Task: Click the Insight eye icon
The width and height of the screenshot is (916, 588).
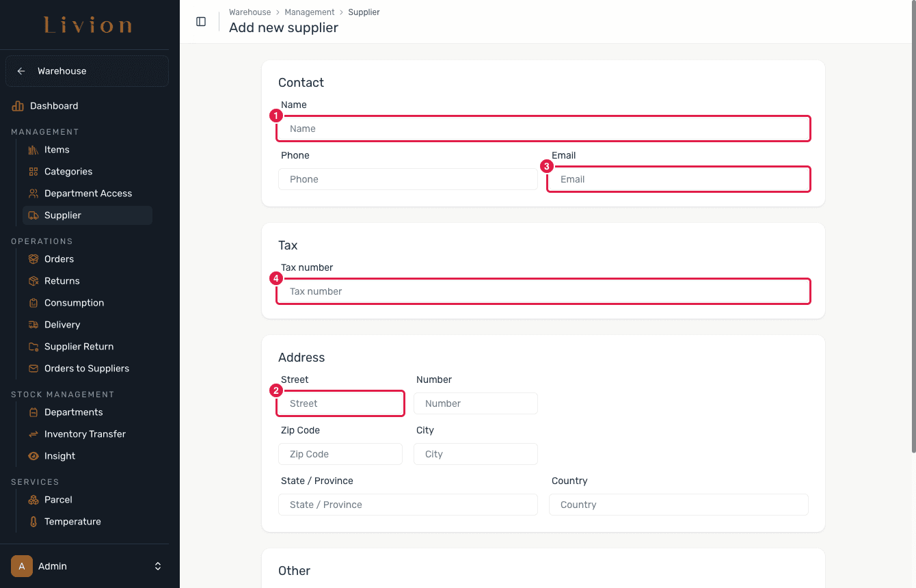Action: coord(33,456)
